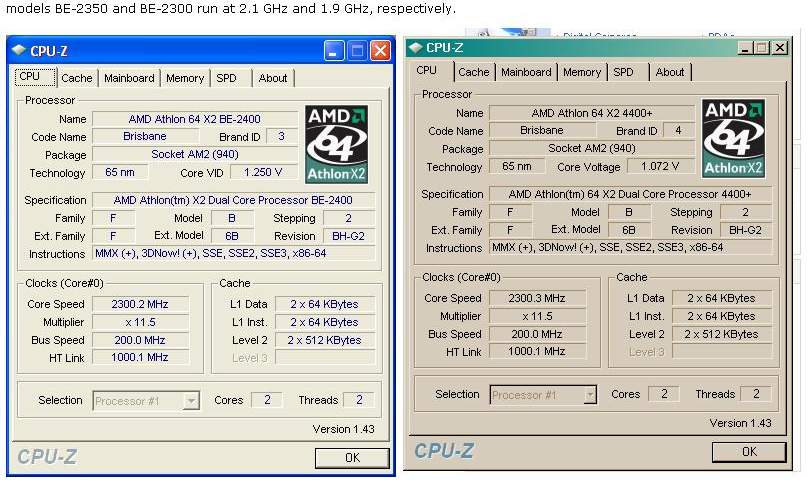Click AMD Athlon X2 logo in left window
The image size is (810, 486).
click(336, 144)
